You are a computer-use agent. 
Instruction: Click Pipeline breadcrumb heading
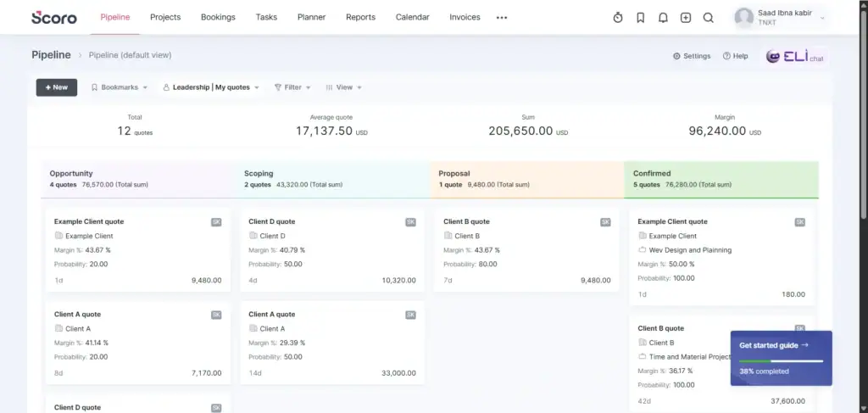click(x=51, y=55)
